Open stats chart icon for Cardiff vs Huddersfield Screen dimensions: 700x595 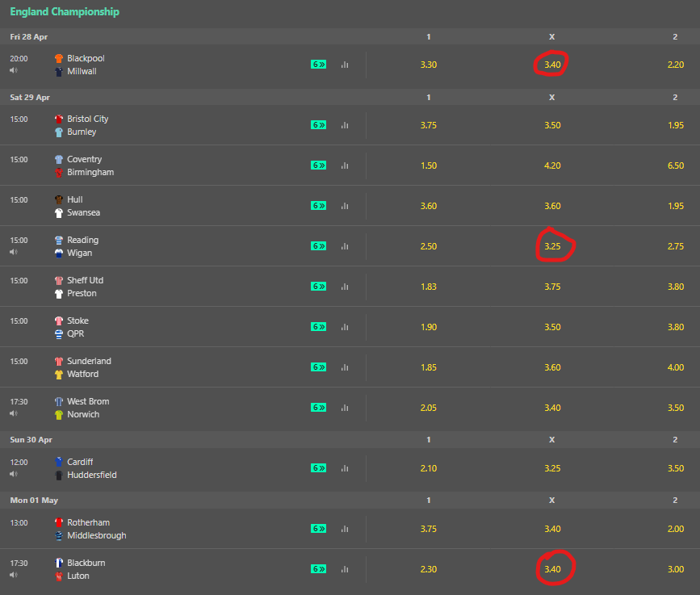345,468
